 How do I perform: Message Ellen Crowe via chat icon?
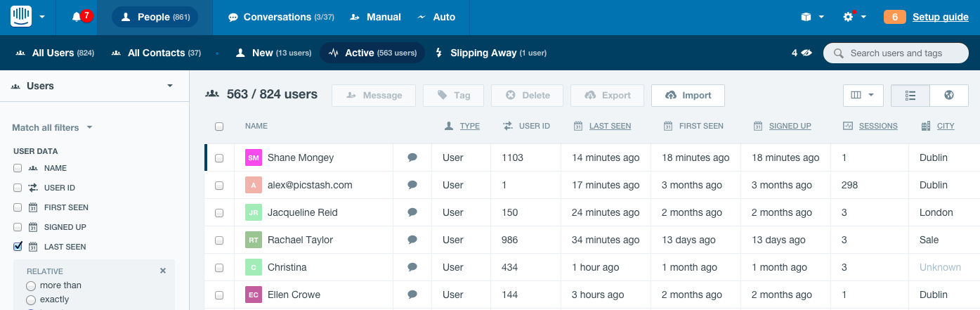click(412, 295)
